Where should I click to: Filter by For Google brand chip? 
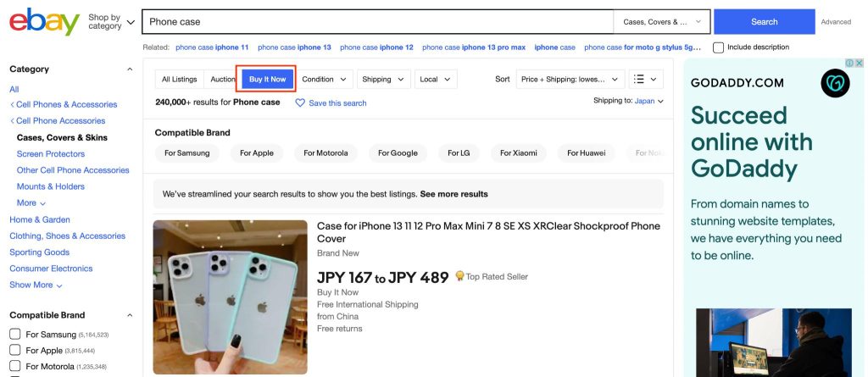pyautogui.click(x=398, y=152)
